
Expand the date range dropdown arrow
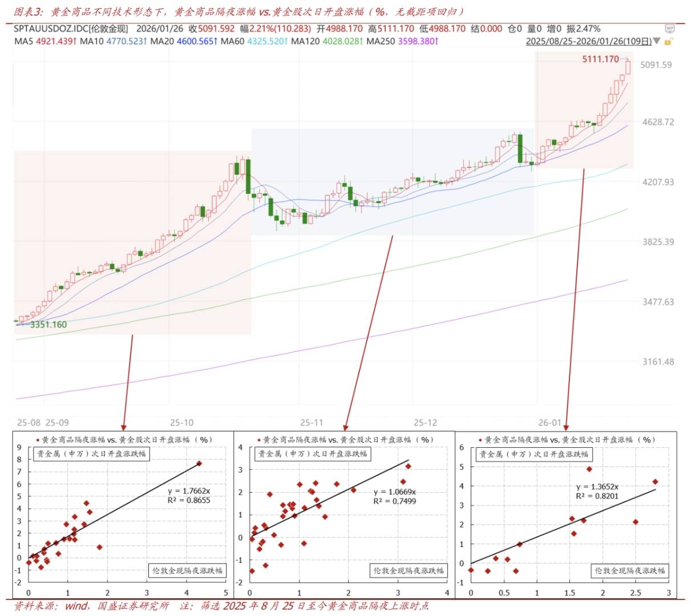[656, 41]
